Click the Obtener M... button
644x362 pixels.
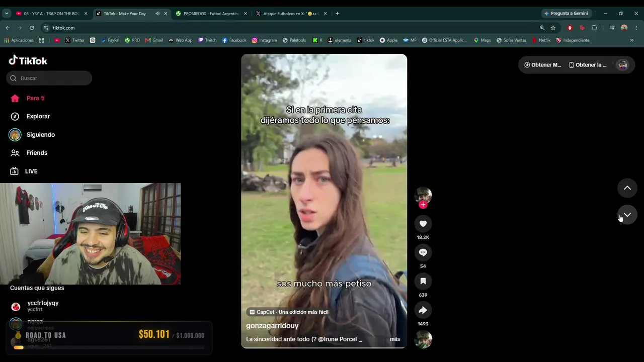543,65
